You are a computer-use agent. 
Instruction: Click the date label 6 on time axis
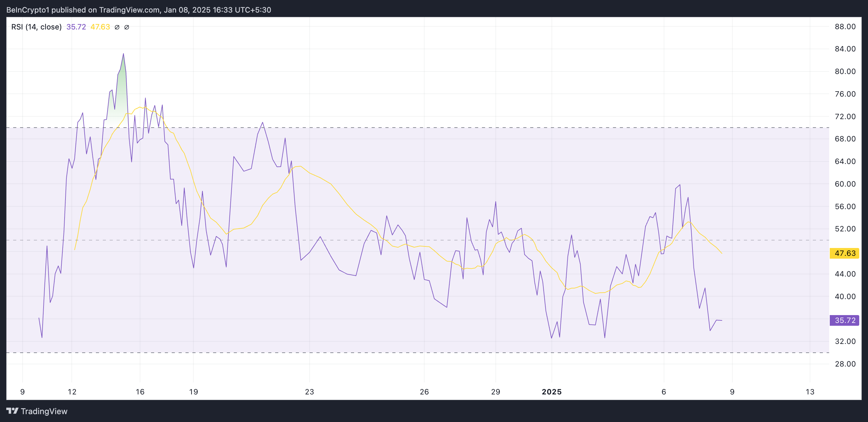tap(664, 392)
